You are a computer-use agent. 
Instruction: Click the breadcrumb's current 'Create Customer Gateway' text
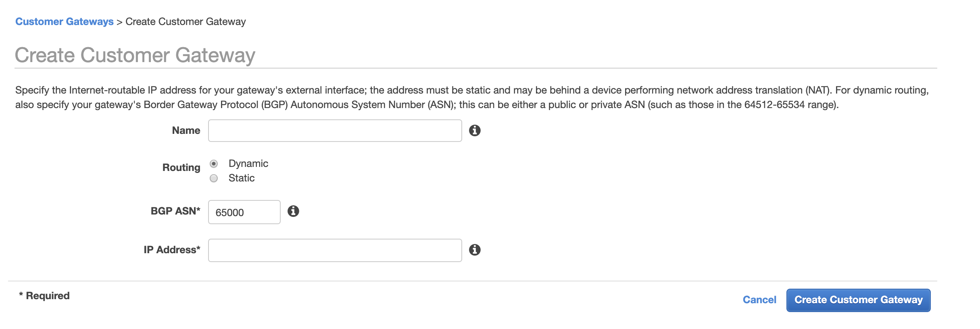(x=186, y=22)
